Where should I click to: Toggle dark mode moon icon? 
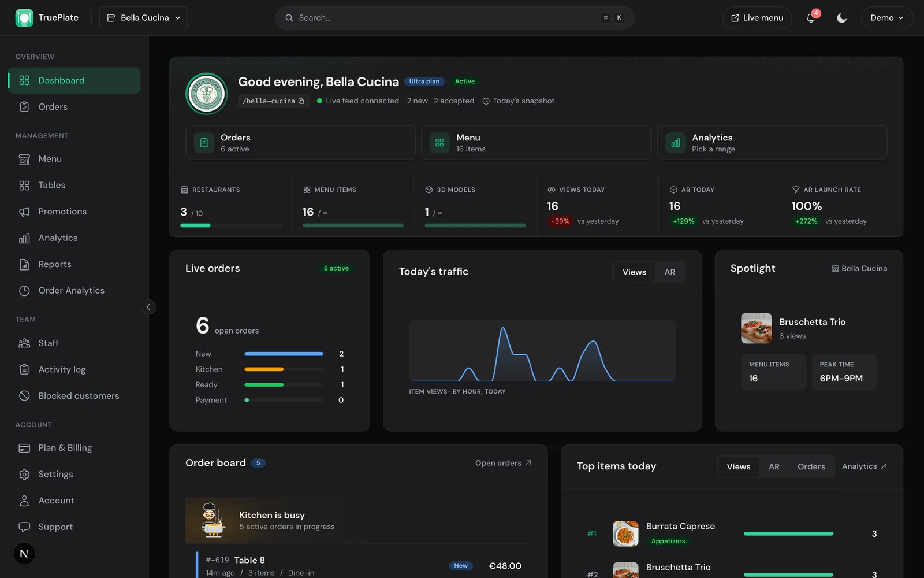(x=842, y=18)
